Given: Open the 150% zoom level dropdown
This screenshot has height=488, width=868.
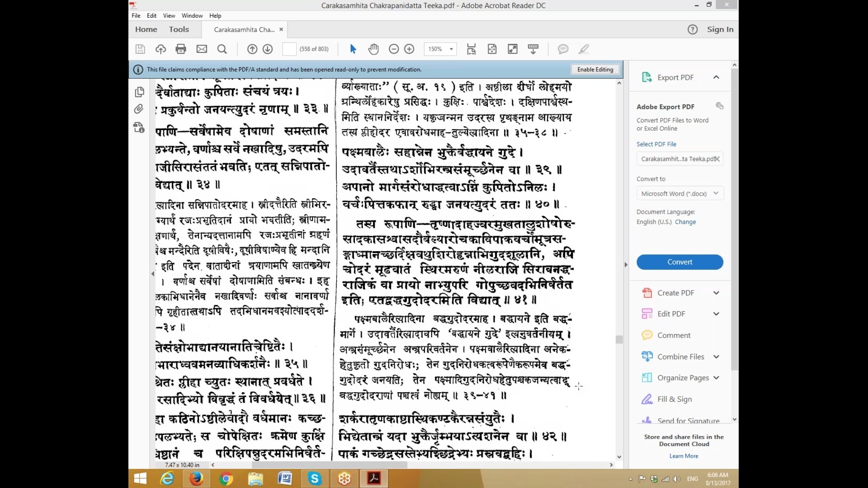Looking at the screenshot, I should pos(451,49).
